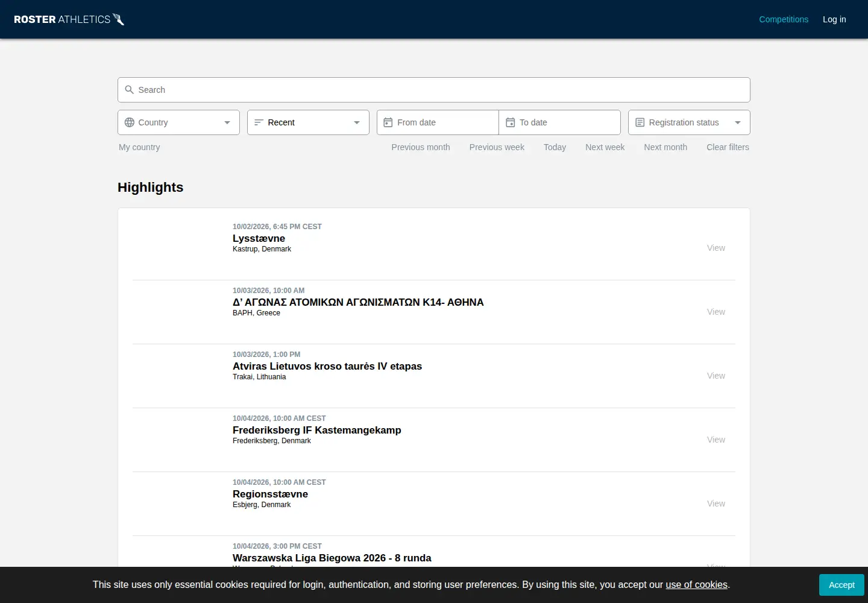Open Atviras Lietuvos kroso taurės IV etapas title

pos(327,366)
